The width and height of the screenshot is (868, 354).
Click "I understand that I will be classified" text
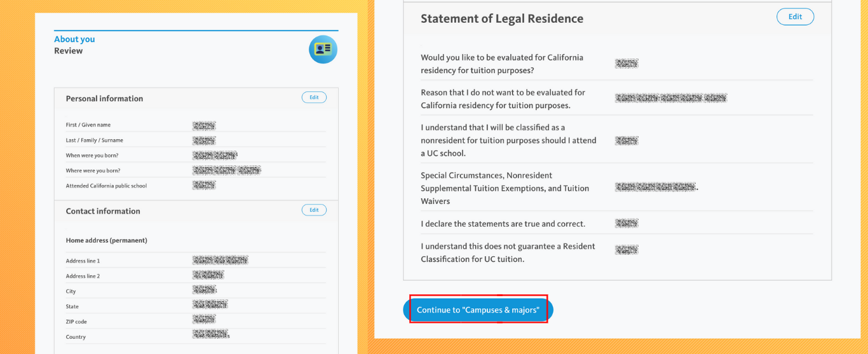click(508, 140)
